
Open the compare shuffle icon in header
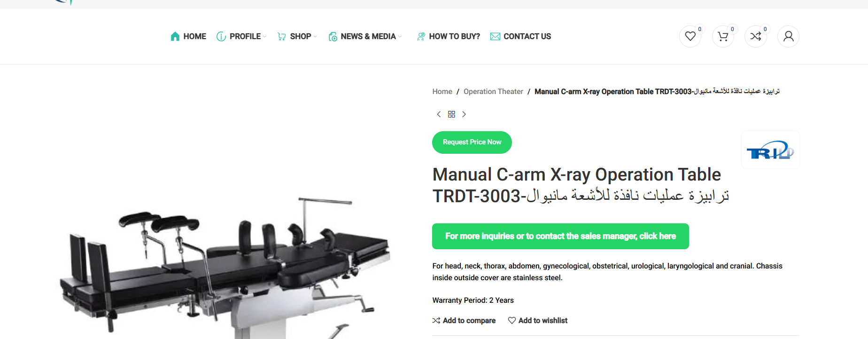[756, 36]
